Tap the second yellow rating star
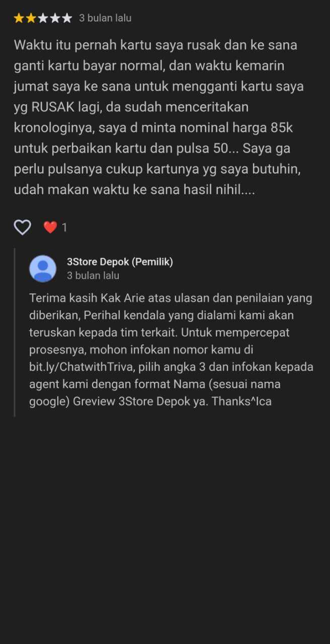The image size is (330, 644). click(31, 18)
